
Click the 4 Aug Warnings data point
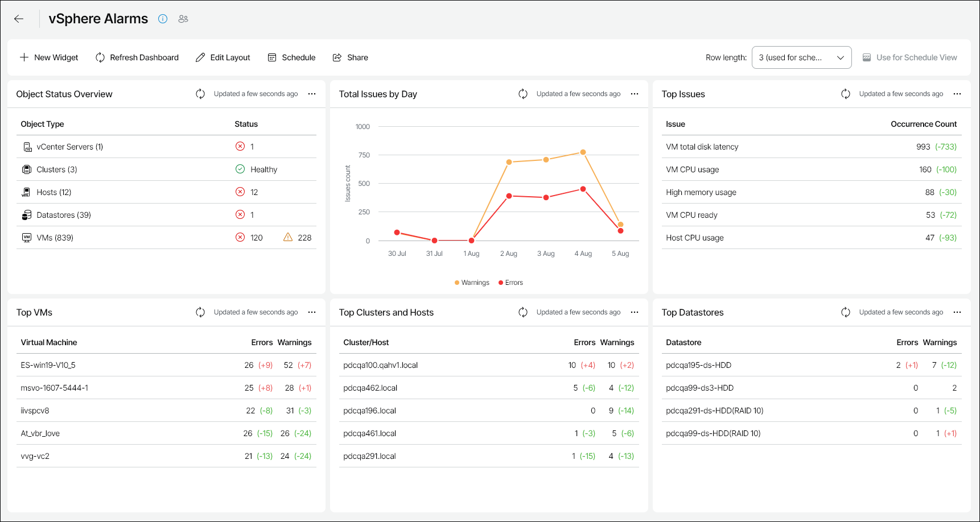(x=583, y=152)
